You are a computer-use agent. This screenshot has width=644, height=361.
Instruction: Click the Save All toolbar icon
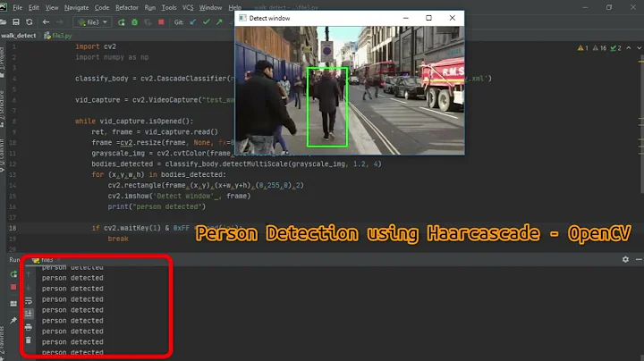[x=16, y=22]
